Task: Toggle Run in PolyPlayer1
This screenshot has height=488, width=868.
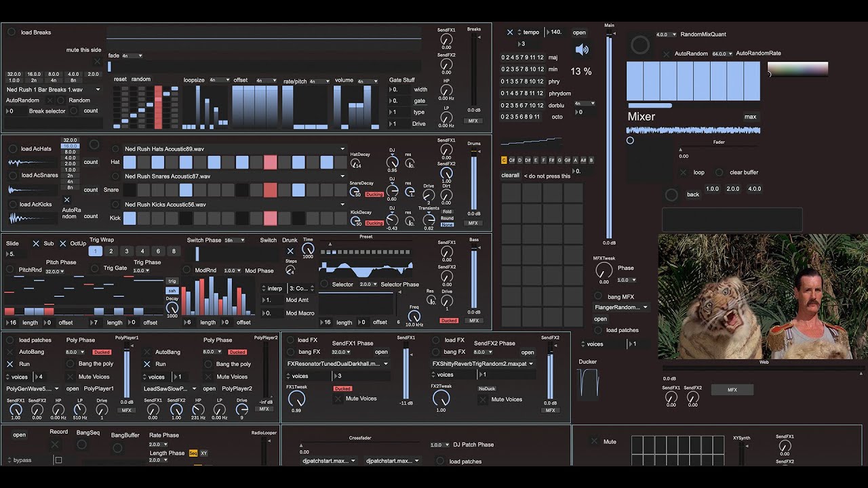Action: pos(9,364)
